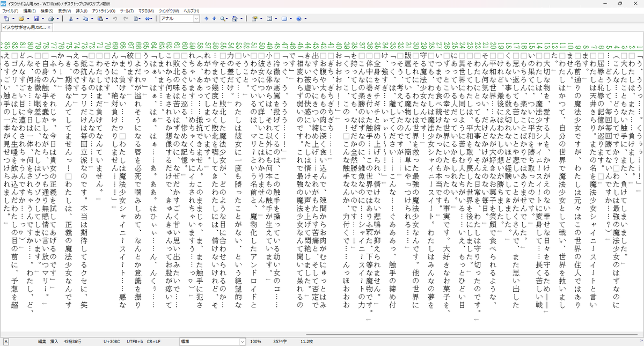
Task: Click CR+LF line ending in status bar
Action: point(153,341)
